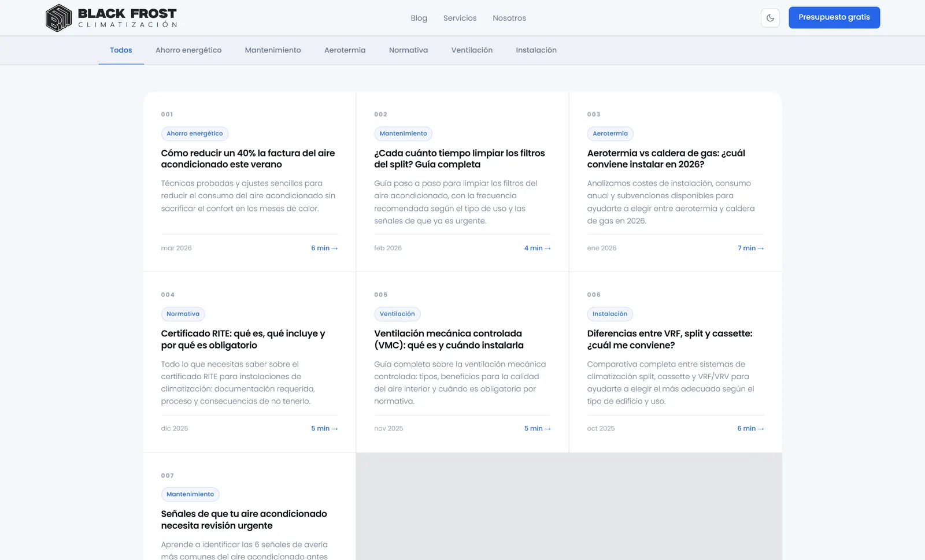The height and width of the screenshot is (560, 925).
Task: Click the CLIMATIZACIÓN subtitle under the logo
Action: pyautogui.click(x=128, y=25)
